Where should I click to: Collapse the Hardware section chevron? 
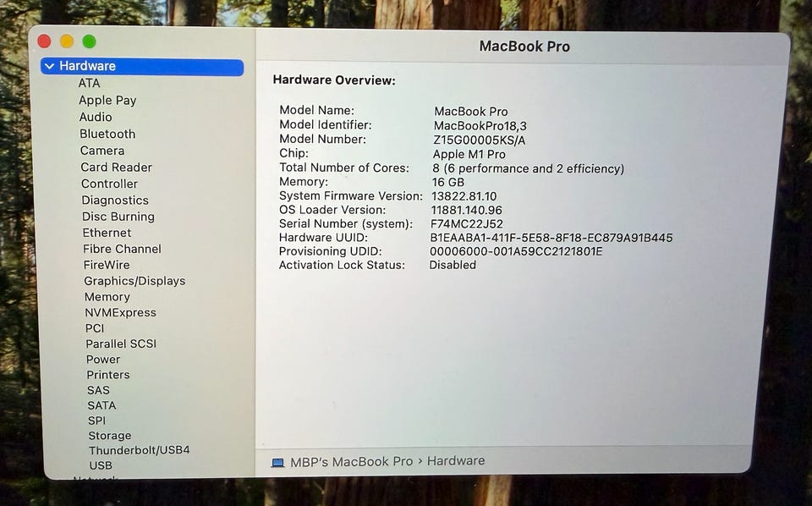[x=50, y=66]
